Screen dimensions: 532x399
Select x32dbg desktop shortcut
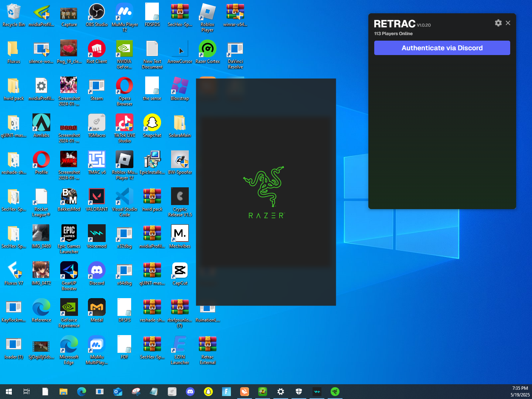click(x=125, y=237)
